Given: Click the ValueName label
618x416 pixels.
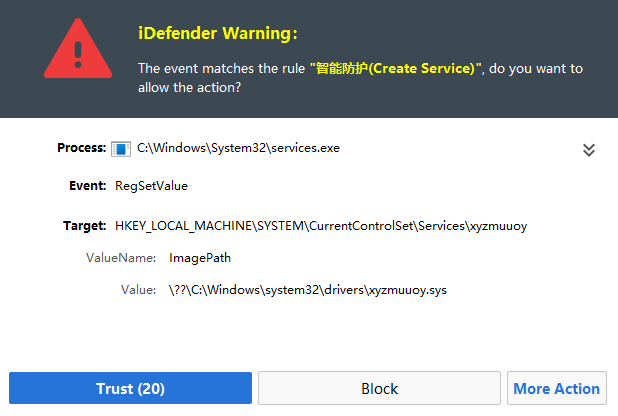Looking at the screenshot, I should point(121,257).
